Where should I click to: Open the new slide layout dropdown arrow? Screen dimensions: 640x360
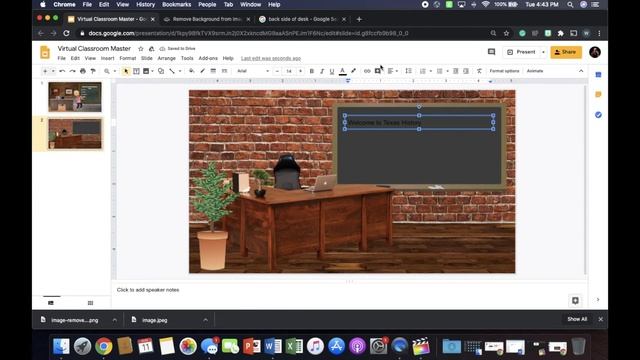point(53,71)
